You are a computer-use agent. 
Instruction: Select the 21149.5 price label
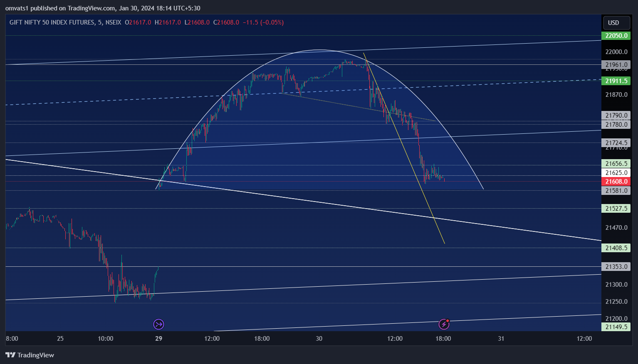(616, 327)
